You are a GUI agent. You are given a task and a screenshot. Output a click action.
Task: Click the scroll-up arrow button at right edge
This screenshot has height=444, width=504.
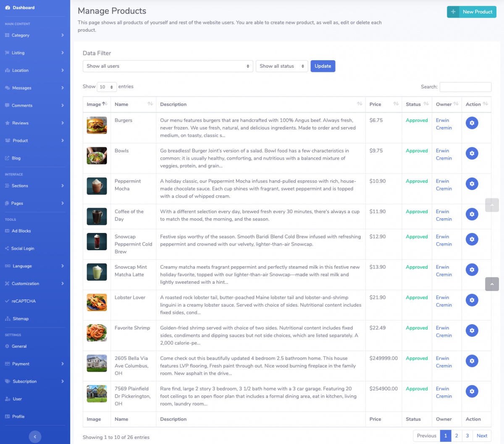tap(492, 205)
